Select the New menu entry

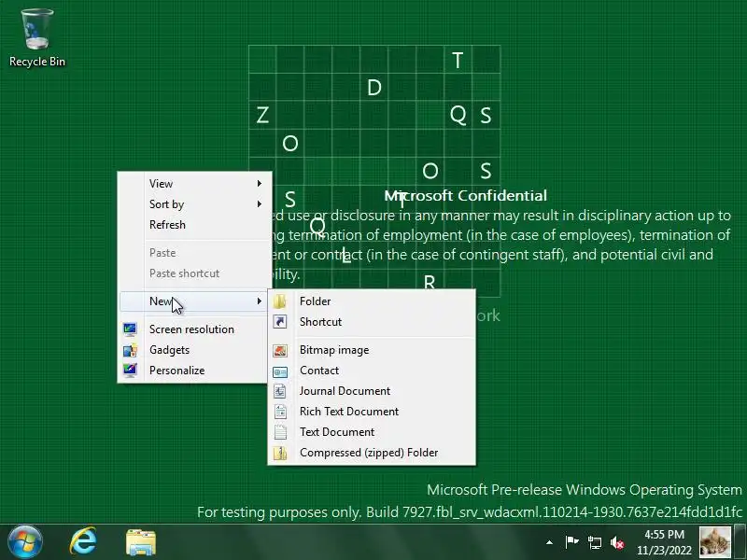(x=194, y=301)
